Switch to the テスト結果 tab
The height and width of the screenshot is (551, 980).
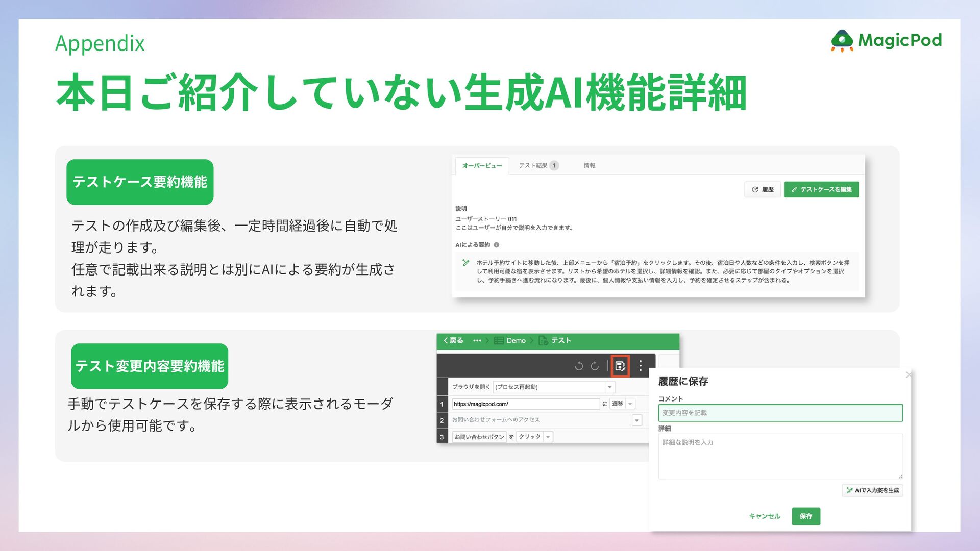point(538,165)
